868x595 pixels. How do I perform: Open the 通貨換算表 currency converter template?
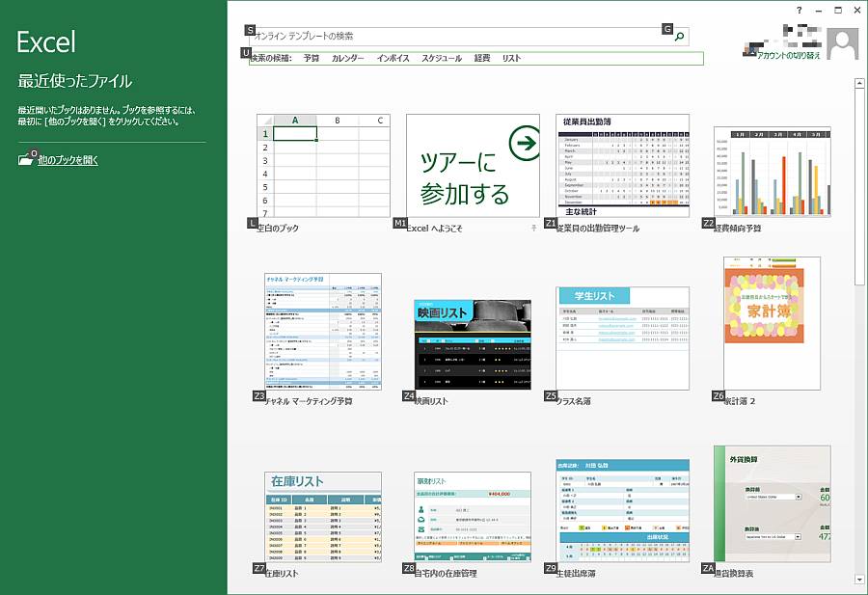click(x=773, y=503)
